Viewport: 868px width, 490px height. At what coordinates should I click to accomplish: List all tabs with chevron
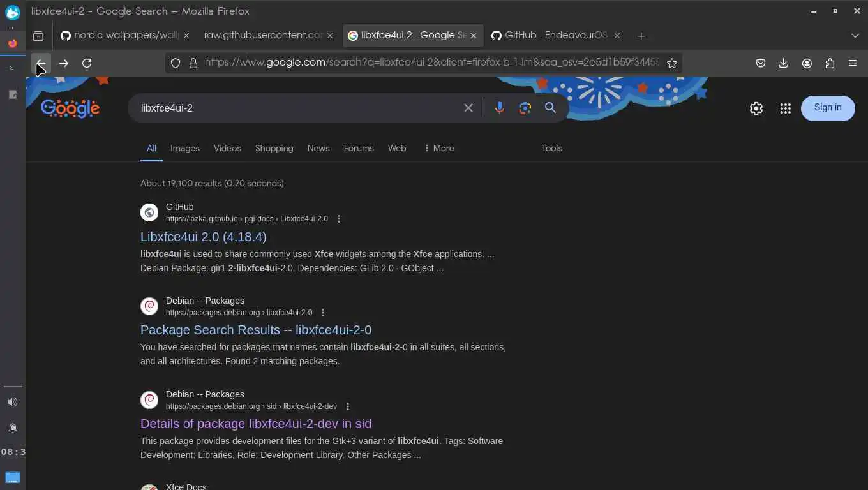tap(855, 36)
